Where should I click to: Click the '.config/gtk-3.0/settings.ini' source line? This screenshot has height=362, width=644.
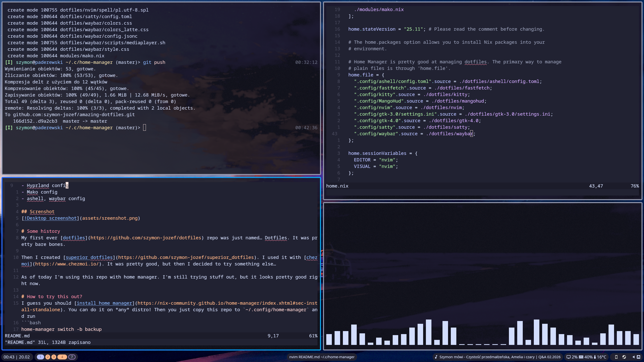[454, 114]
